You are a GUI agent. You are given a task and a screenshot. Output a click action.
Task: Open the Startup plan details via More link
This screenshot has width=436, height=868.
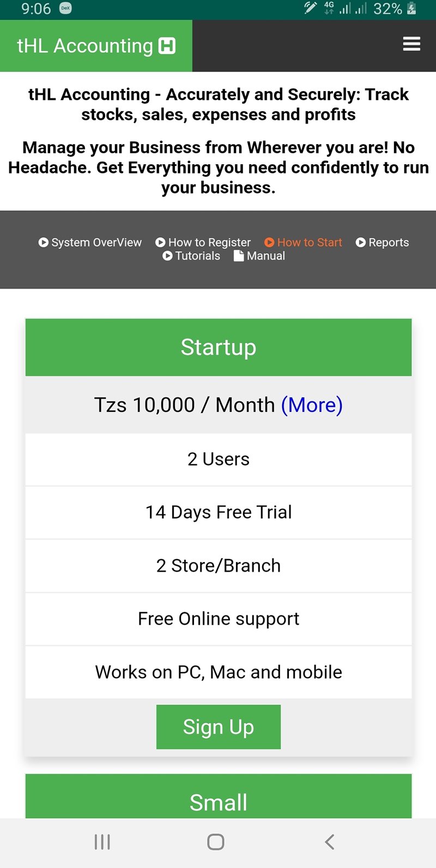tap(312, 404)
